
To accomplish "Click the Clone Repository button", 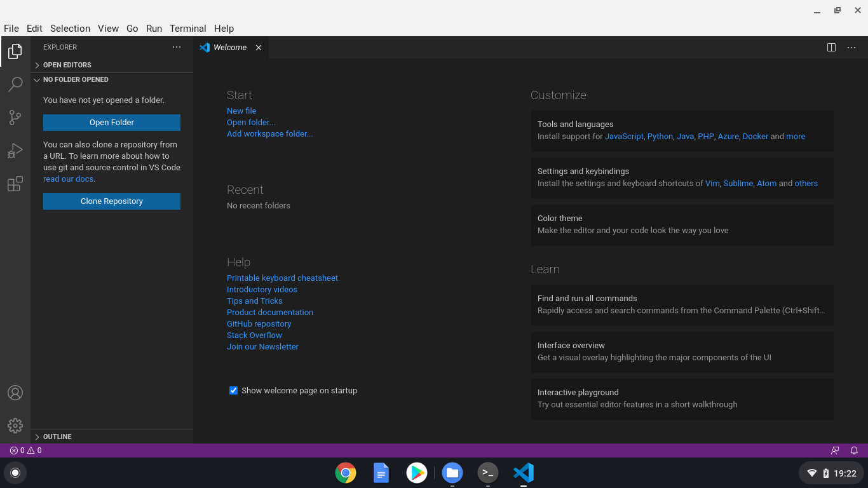I will click(x=111, y=201).
